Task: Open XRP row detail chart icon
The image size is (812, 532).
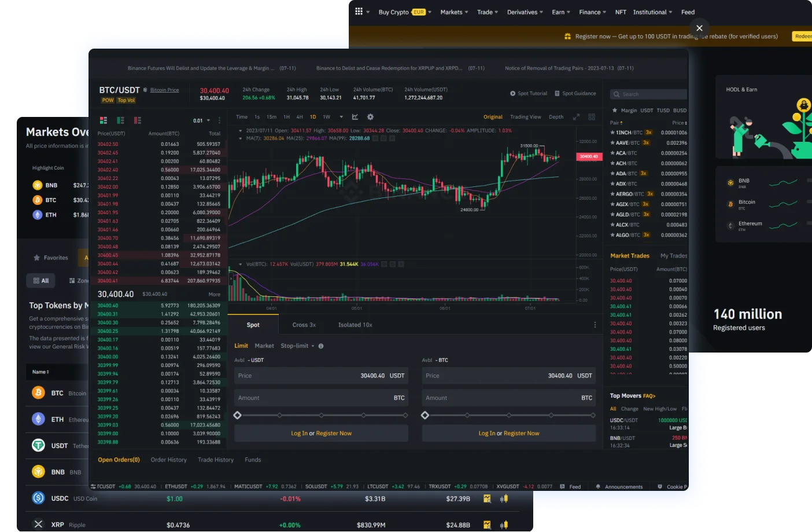Action: coord(487,525)
